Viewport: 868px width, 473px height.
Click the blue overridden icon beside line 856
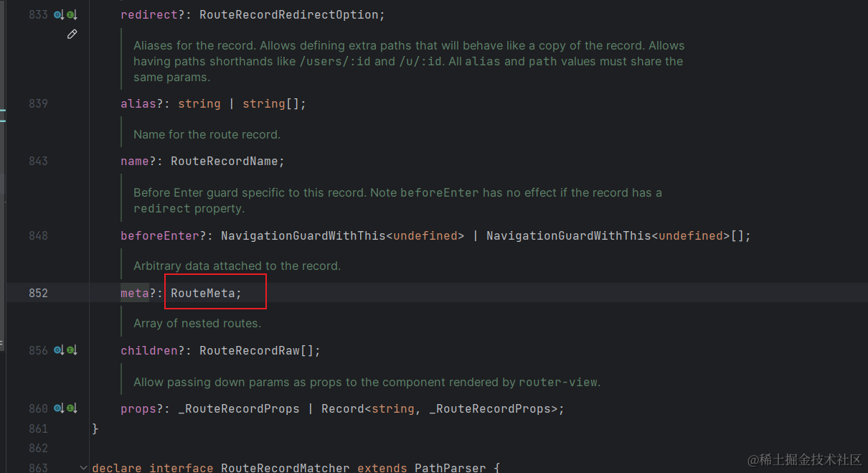tap(58, 350)
